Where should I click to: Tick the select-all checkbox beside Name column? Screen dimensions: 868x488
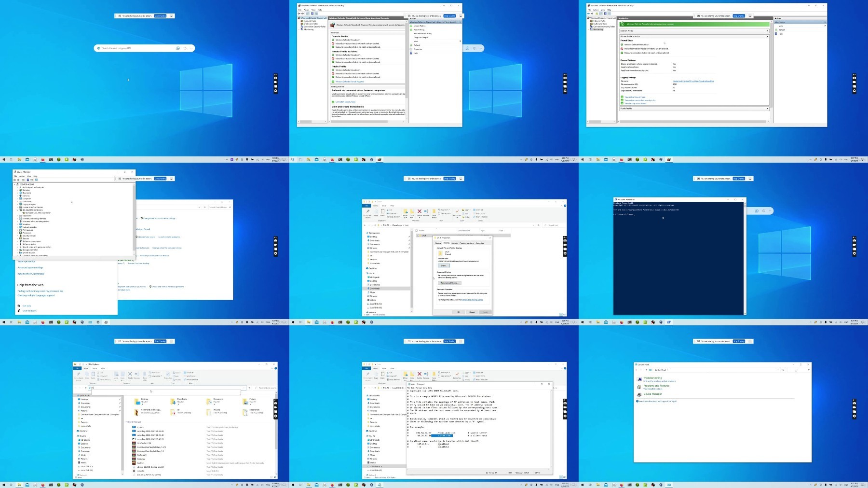[417, 231]
